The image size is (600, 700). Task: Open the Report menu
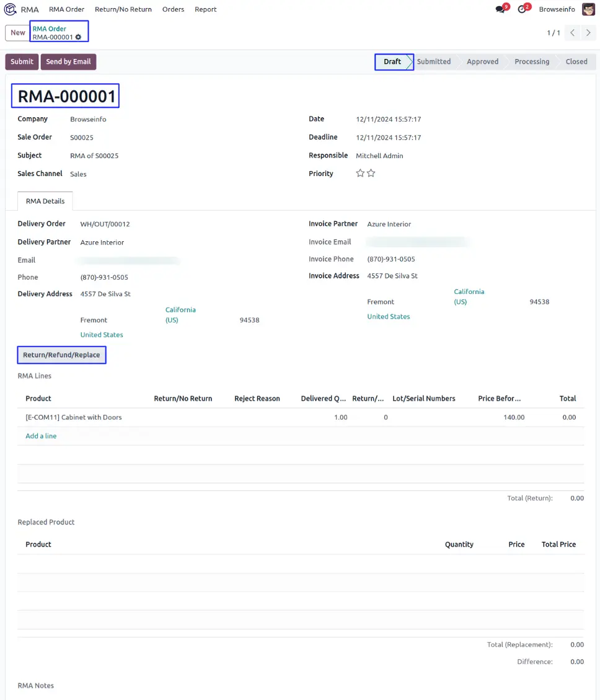[205, 9]
